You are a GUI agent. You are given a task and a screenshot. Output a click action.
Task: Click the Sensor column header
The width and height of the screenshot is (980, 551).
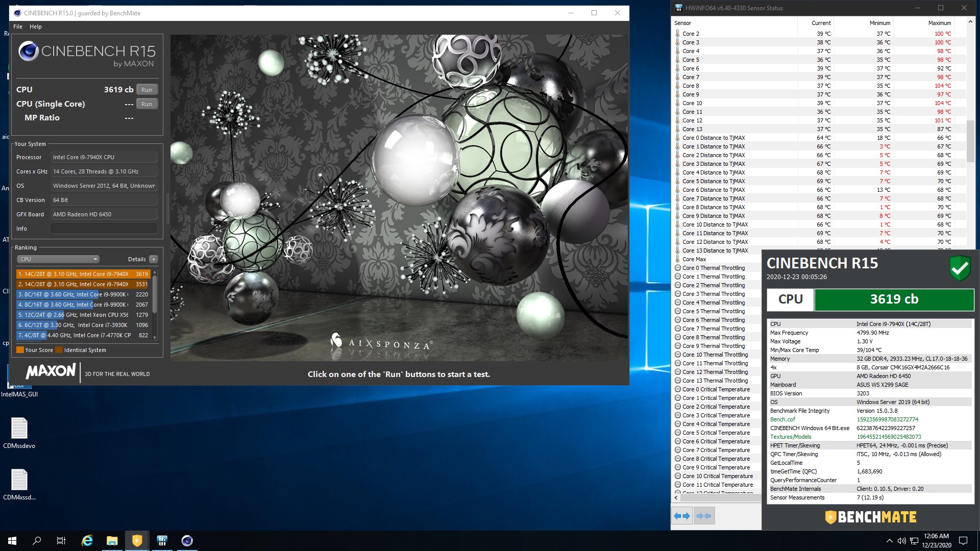coord(734,23)
